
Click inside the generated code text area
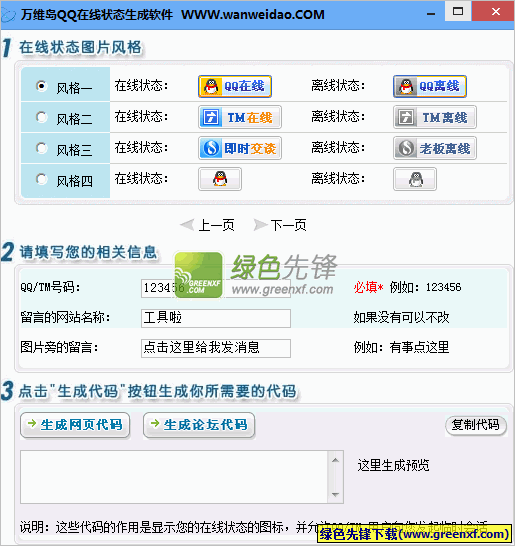coord(174,477)
